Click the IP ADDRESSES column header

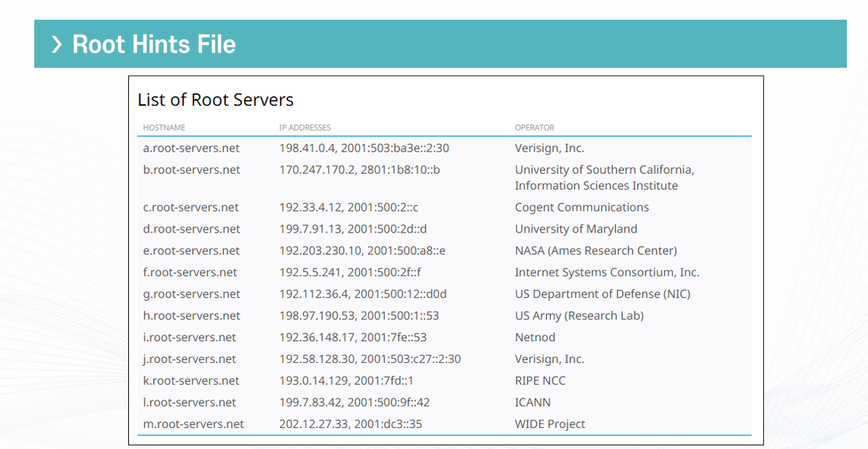tap(305, 128)
